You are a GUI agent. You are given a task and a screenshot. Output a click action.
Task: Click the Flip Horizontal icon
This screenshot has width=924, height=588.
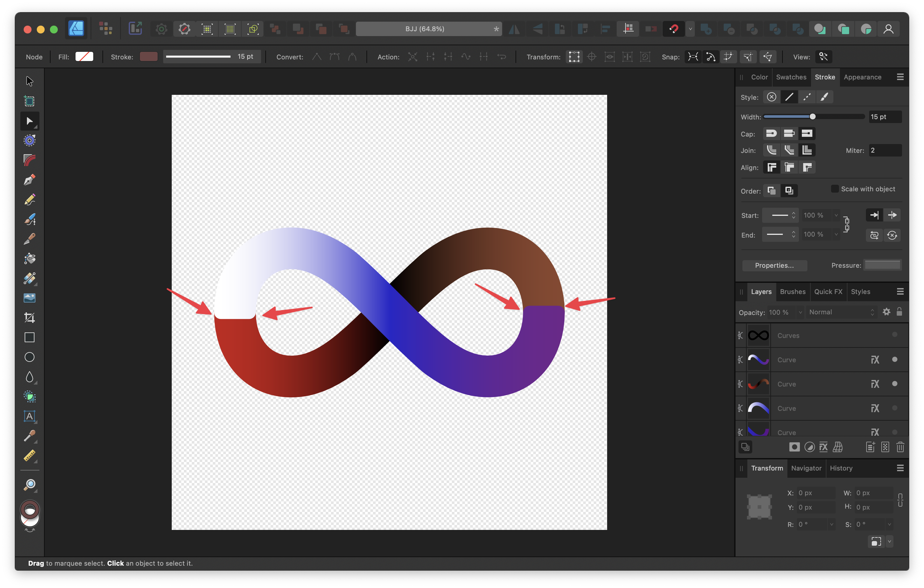tap(515, 29)
